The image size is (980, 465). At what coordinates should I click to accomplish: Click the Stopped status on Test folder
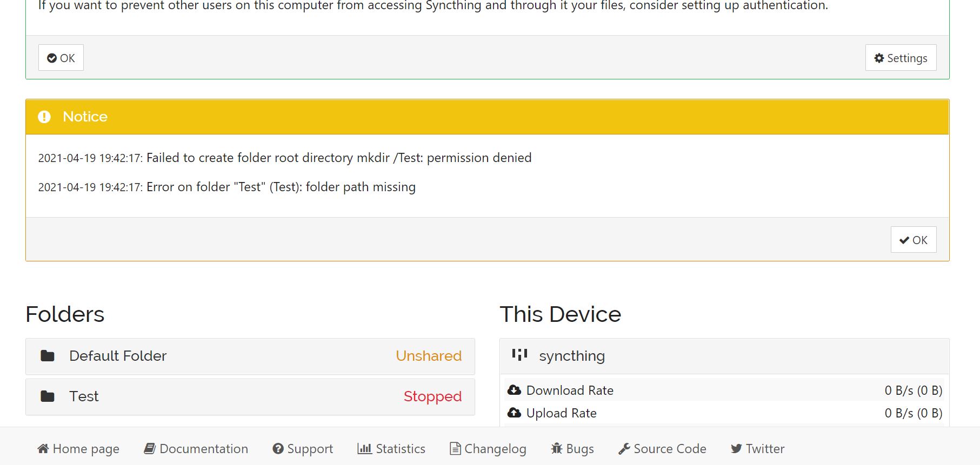(x=432, y=397)
